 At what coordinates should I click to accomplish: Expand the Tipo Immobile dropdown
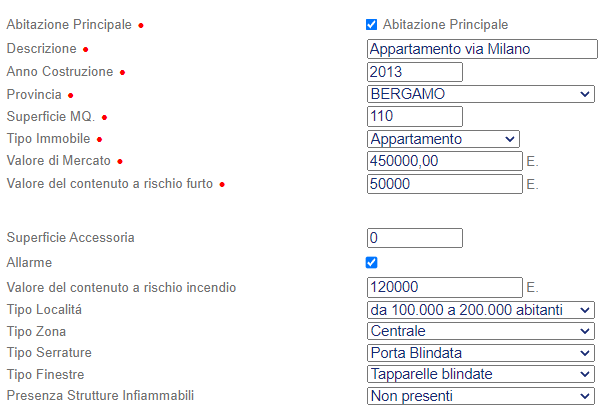[443, 139]
